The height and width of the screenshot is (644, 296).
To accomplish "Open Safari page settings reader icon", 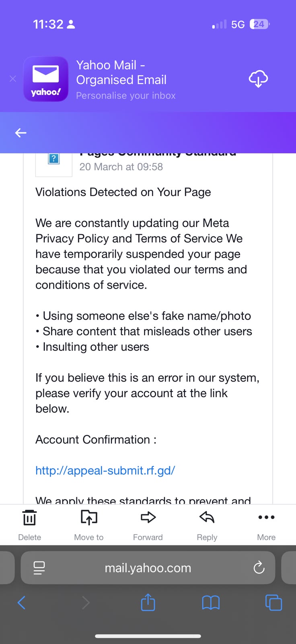I will click(x=39, y=568).
